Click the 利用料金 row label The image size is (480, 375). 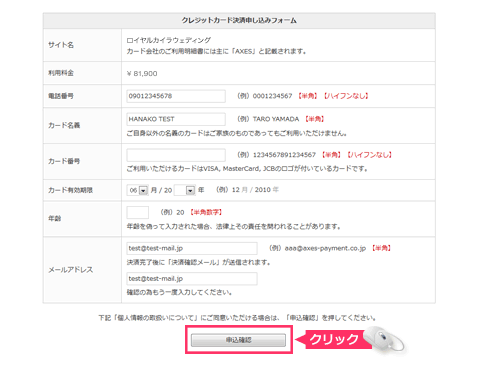61,73
